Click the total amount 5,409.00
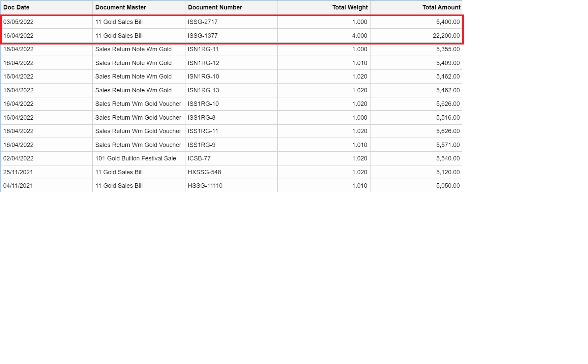This screenshot has width=588, height=364. tap(448, 63)
